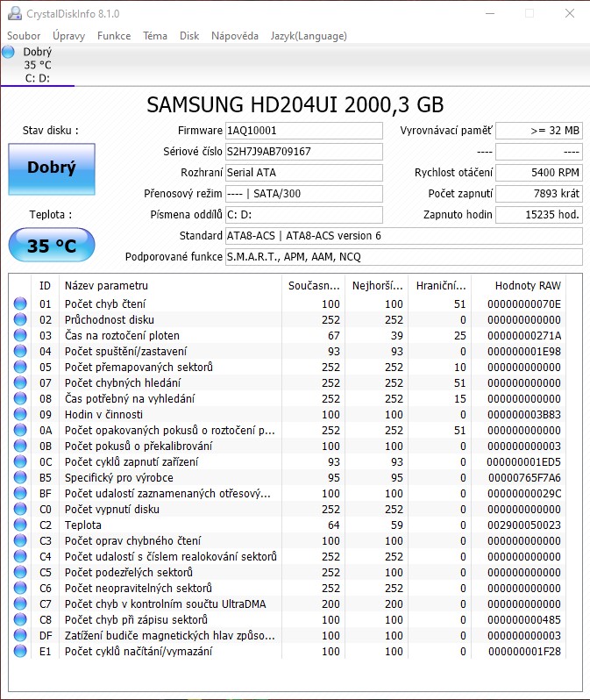Click the status icon of Počet pokusů o překalibrování
This screenshot has height=700, width=590.
pos(20,446)
